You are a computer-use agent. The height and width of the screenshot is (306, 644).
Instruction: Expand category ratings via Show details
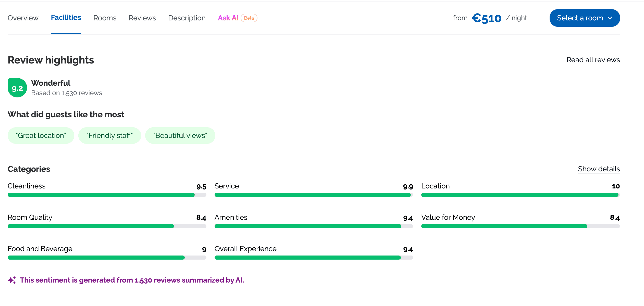click(599, 169)
